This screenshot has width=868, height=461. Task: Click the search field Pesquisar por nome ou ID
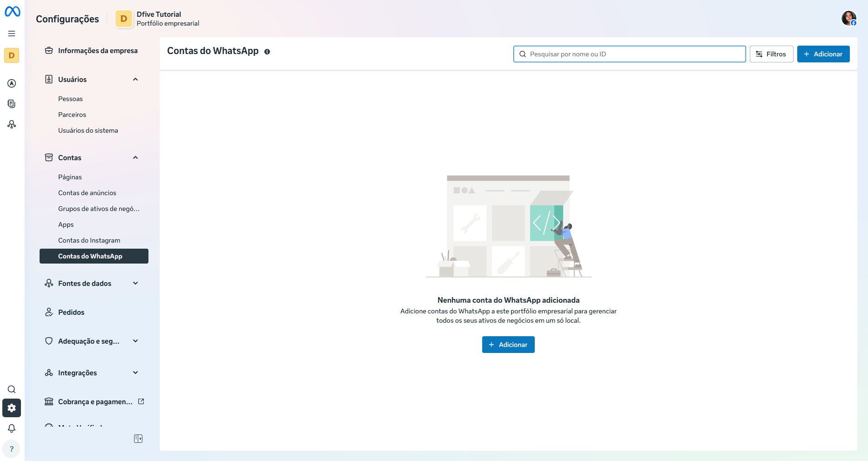click(x=633, y=54)
